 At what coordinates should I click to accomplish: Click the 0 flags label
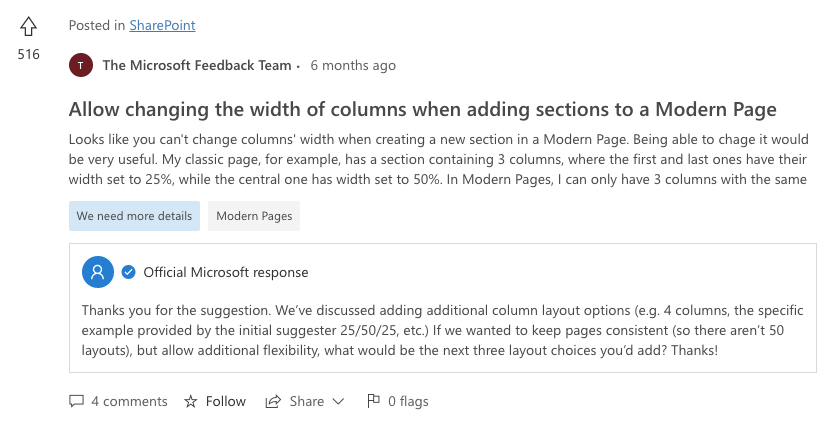[x=408, y=401]
